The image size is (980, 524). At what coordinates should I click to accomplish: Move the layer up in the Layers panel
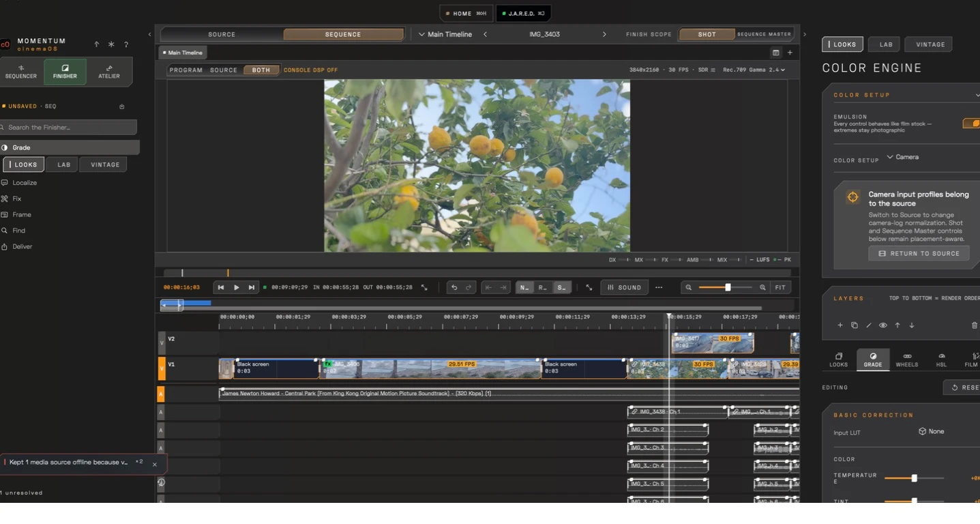click(897, 325)
